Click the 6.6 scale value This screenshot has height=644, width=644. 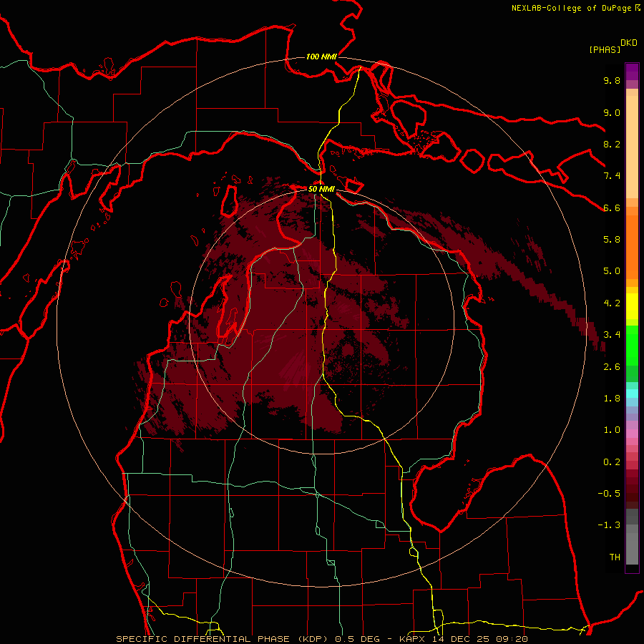[x=612, y=208]
